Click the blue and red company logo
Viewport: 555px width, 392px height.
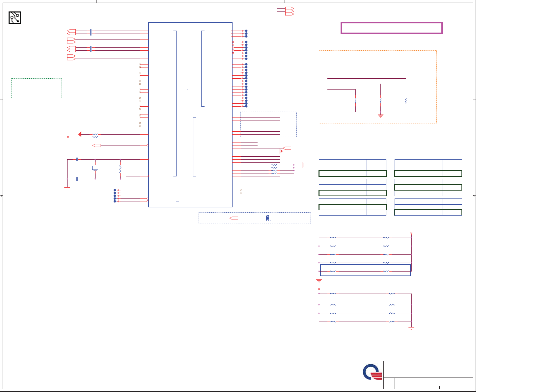point(372,372)
